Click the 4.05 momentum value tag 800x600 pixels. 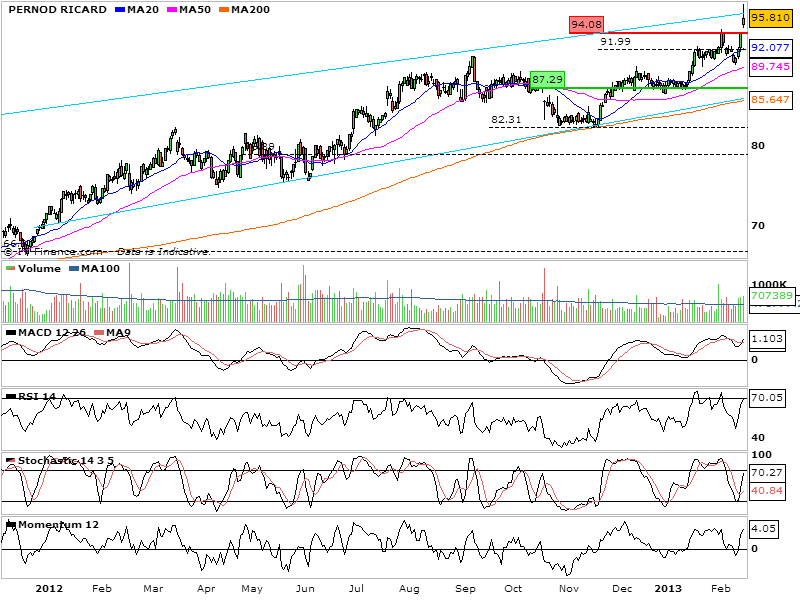click(763, 529)
